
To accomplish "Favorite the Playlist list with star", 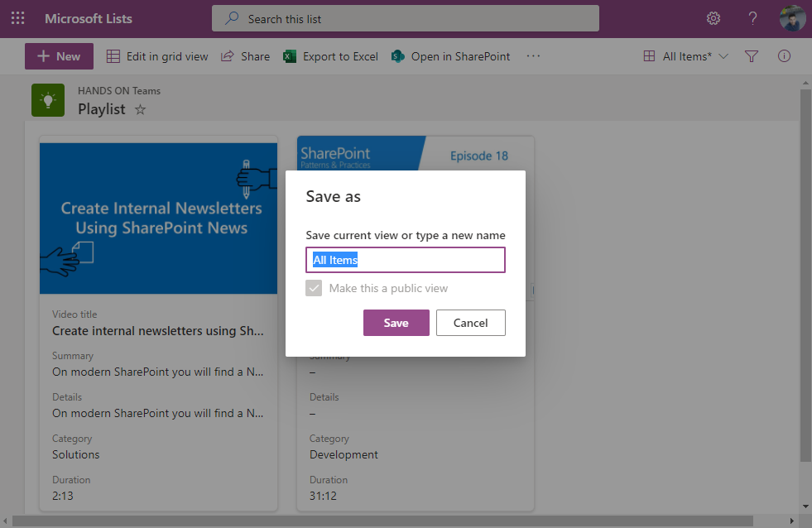I will tap(140, 109).
